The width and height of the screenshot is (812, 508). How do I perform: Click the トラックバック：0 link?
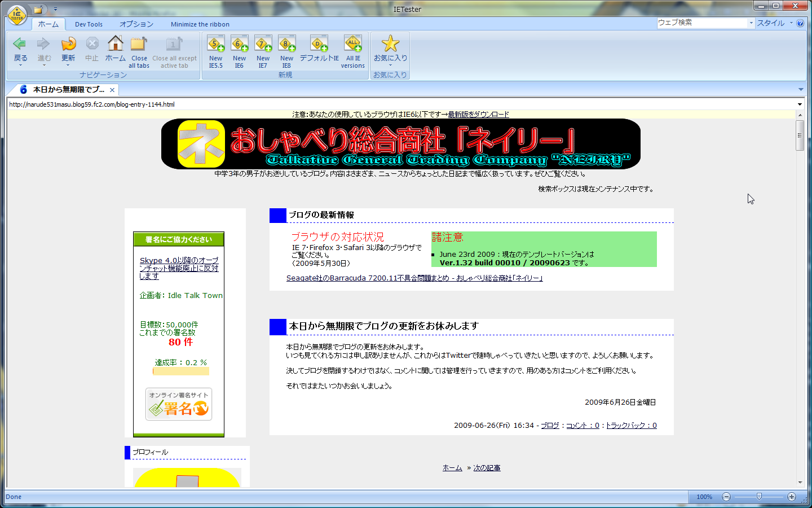coord(631,426)
